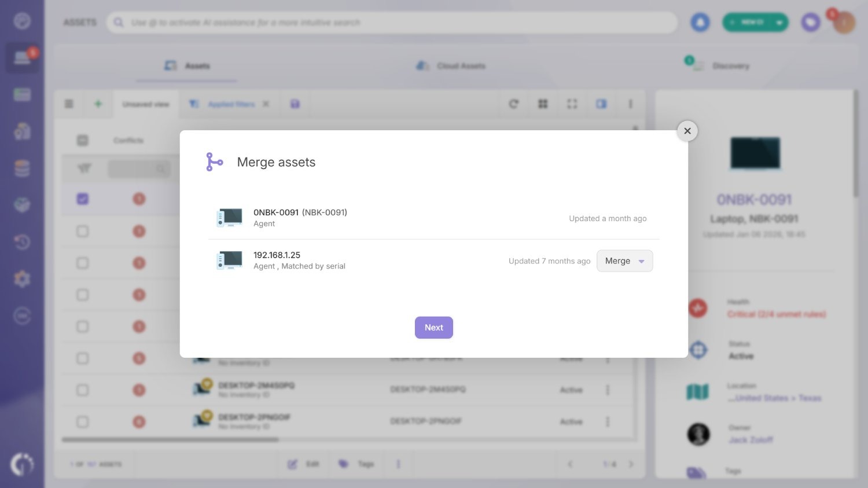This screenshot has height=488, width=868.
Task: Select the header checkbox above the asset list
Action: [x=82, y=140]
